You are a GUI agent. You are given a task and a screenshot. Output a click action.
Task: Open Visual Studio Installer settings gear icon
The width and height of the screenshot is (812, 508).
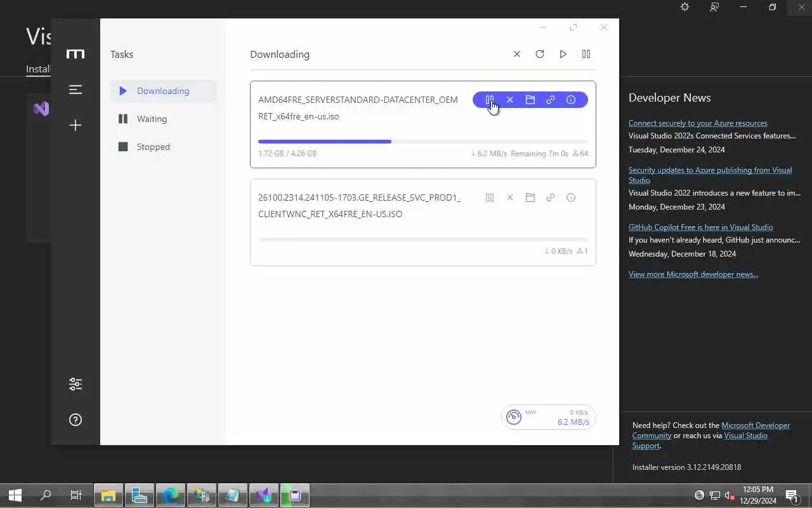pyautogui.click(x=684, y=7)
